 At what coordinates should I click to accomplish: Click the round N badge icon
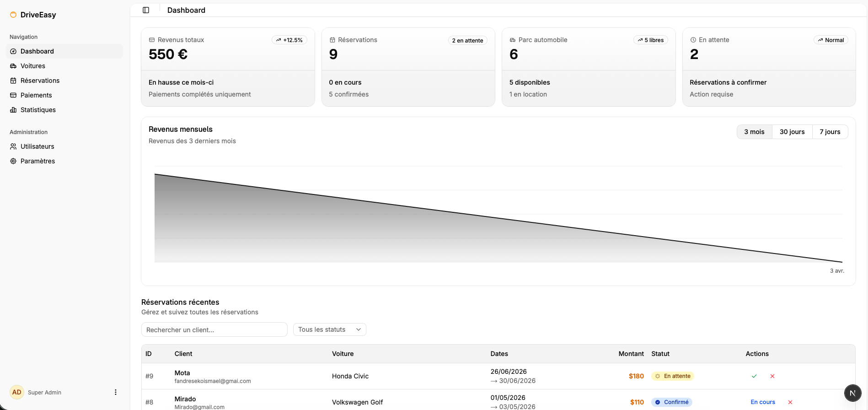tap(852, 393)
